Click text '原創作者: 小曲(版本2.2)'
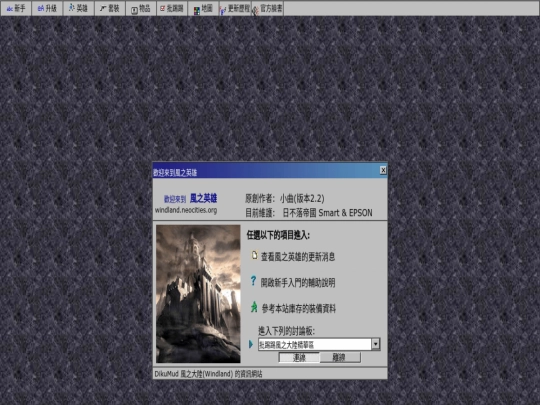Image resolution: width=540 pixels, height=405 pixels. pyautogui.click(x=285, y=198)
